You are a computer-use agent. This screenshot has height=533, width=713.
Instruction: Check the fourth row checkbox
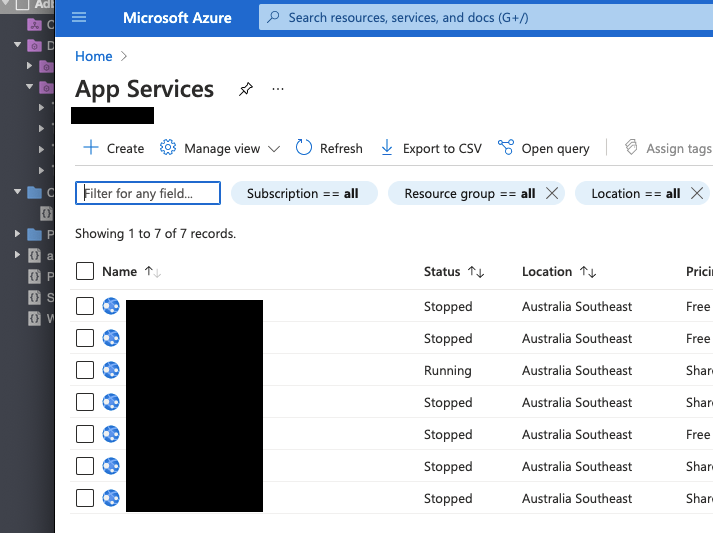(x=85, y=402)
